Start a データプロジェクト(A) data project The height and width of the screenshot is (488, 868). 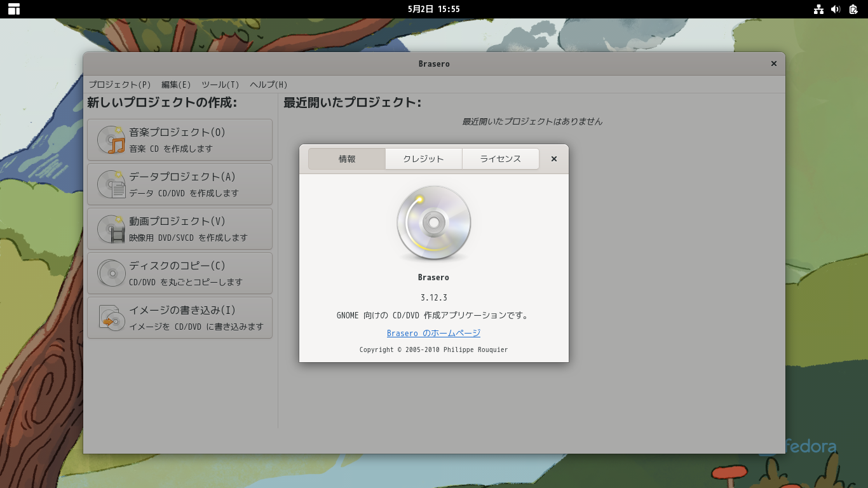pos(180,184)
